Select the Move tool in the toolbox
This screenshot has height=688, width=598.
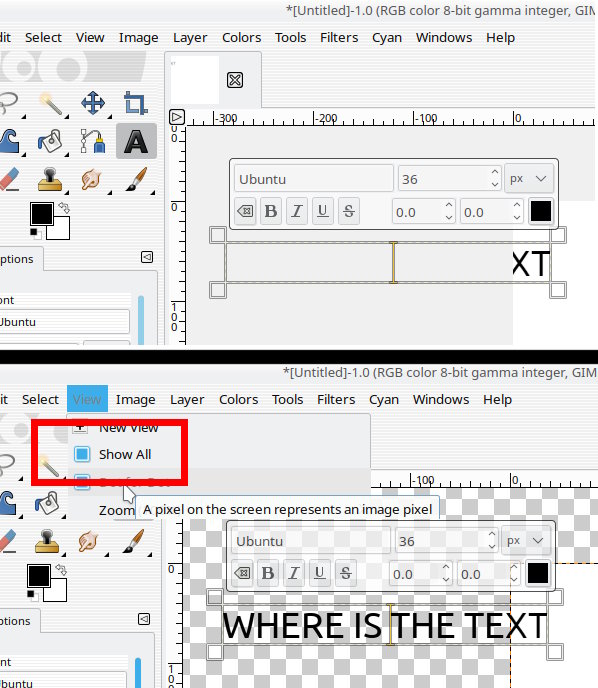tap(93, 103)
